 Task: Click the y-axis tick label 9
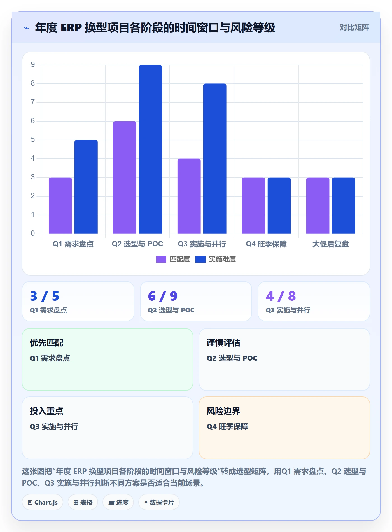coord(33,65)
